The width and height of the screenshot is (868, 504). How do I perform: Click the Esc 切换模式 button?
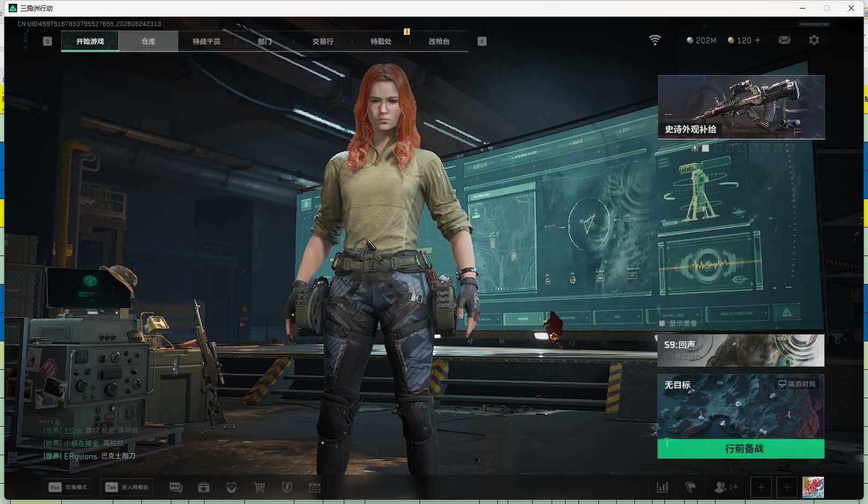(x=68, y=487)
